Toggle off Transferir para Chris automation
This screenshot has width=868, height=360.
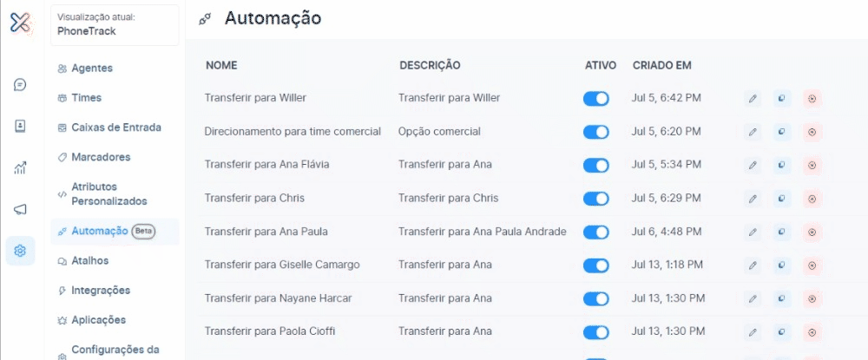596,199
